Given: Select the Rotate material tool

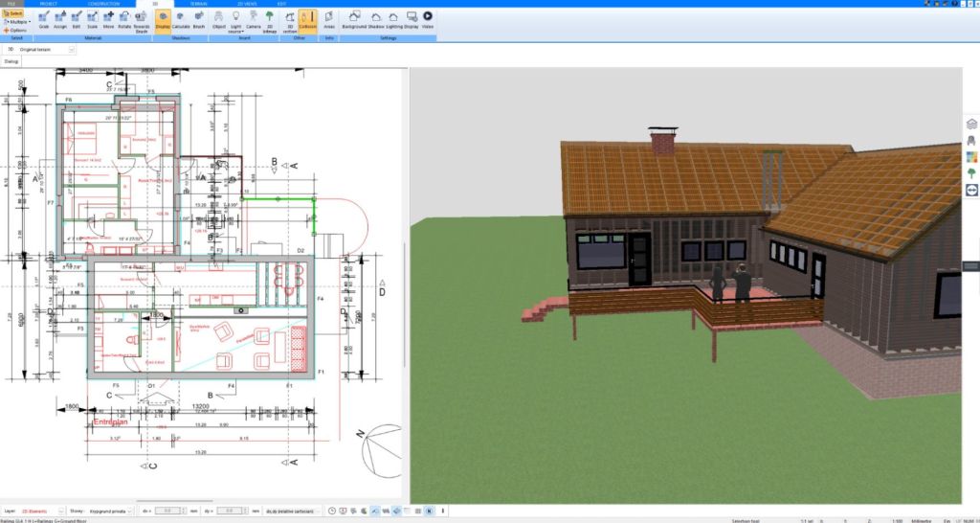Looking at the screenshot, I should click(124, 21).
